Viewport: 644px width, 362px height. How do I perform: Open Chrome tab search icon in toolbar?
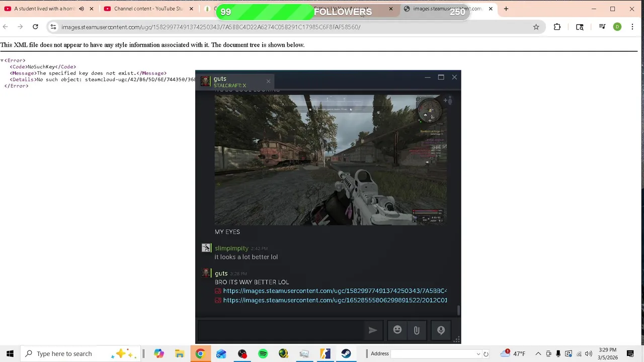[x=580, y=27]
